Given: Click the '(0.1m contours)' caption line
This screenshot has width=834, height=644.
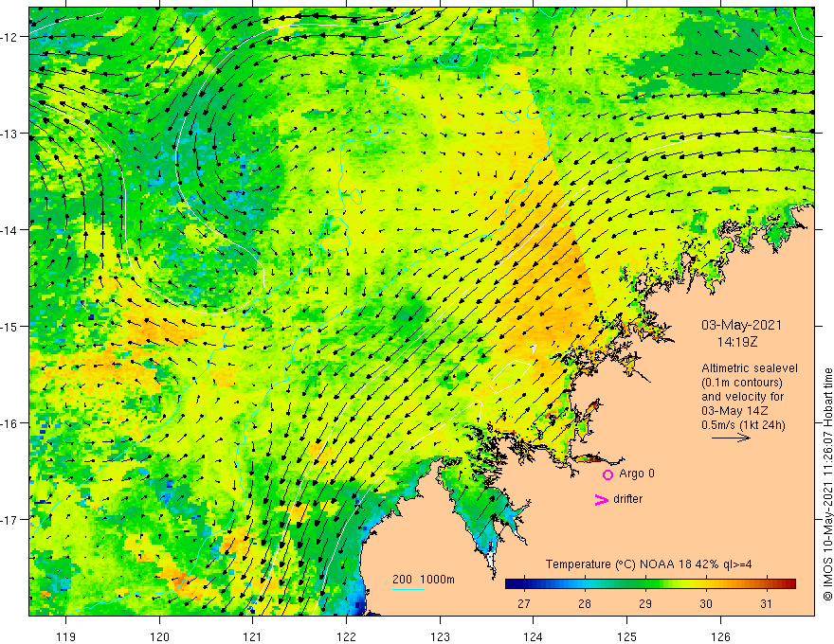Looking at the screenshot, I should click(742, 383).
